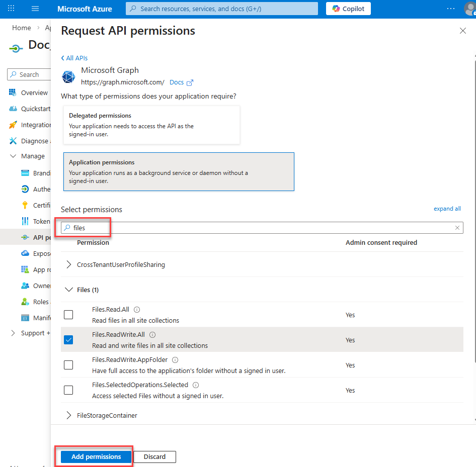This screenshot has width=476, height=467.
Task: Click the Add permissions button
Action: coord(96,457)
